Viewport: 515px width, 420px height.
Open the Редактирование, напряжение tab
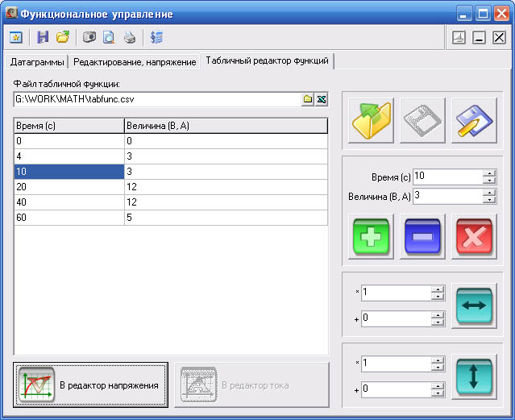coord(134,62)
